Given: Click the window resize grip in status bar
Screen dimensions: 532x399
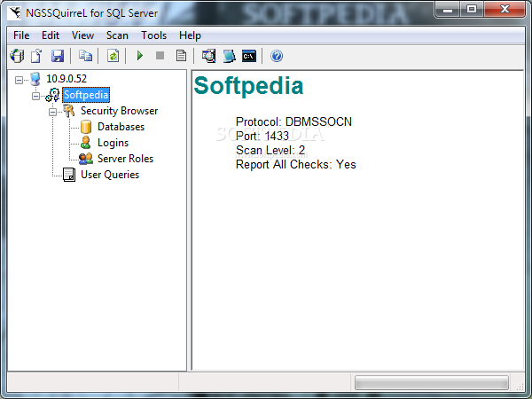Looking at the screenshot, I should 520,387.
